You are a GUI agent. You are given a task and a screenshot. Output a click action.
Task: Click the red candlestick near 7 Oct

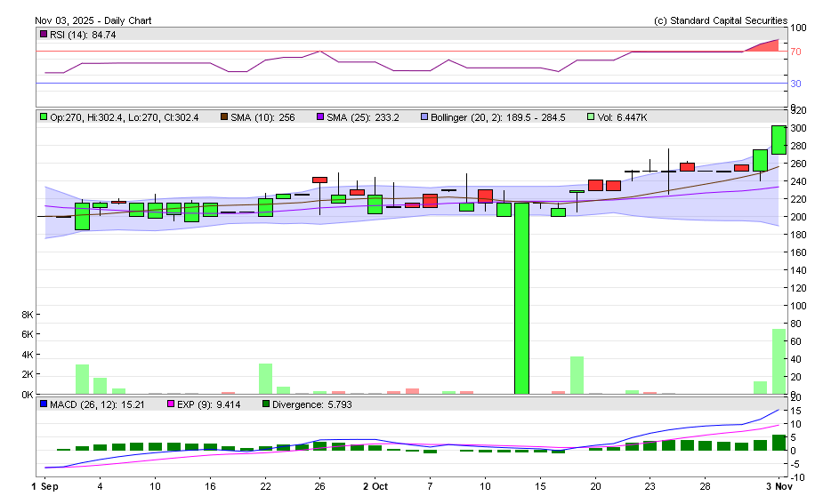tap(430, 201)
